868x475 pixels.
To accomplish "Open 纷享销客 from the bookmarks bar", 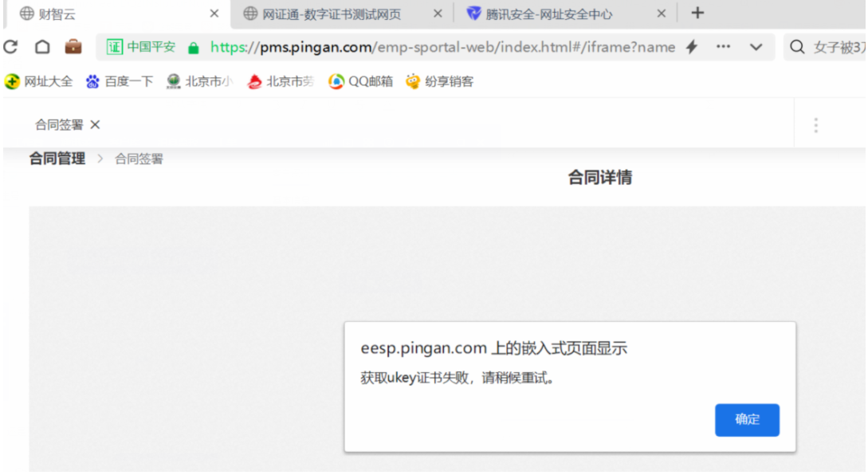I will click(x=439, y=80).
